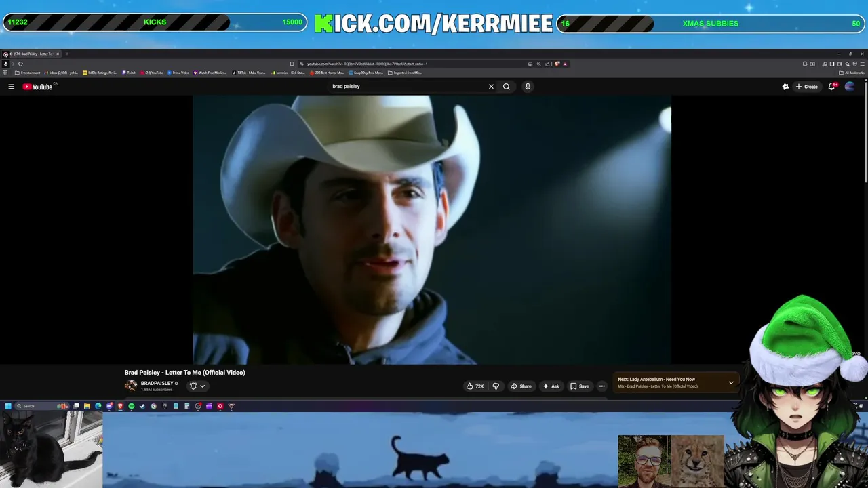Open the Inbox bookmark
This screenshot has height=488, width=868.
[61, 73]
